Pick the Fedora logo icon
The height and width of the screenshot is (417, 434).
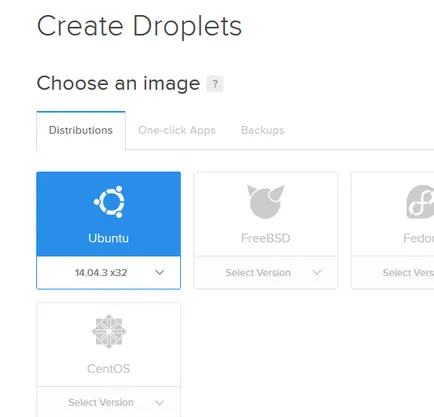tap(420, 202)
